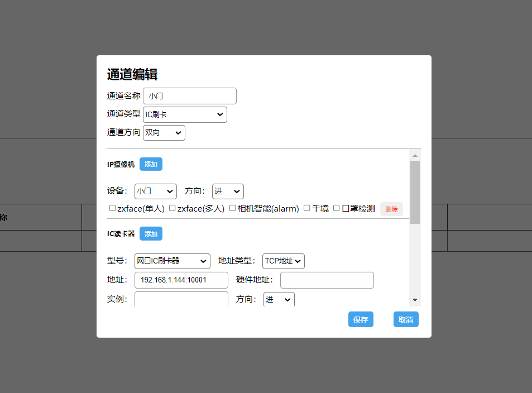Viewport: 532px width, 393px height.
Task: Open the IP摄像机 设备 dropdown
Action: pyautogui.click(x=155, y=191)
